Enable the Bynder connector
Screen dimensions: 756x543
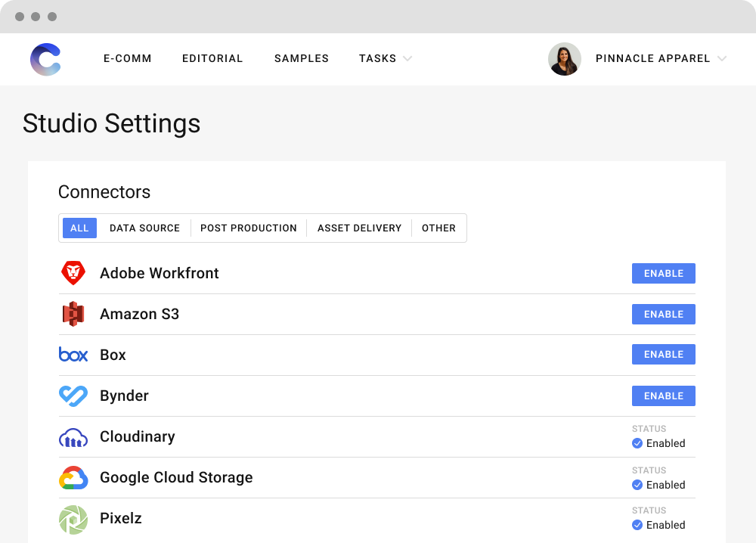coord(663,396)
